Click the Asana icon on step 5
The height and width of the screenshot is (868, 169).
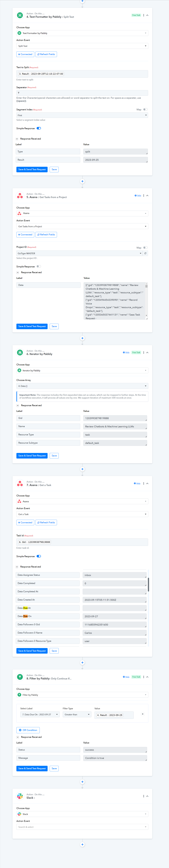pos(20,196)
